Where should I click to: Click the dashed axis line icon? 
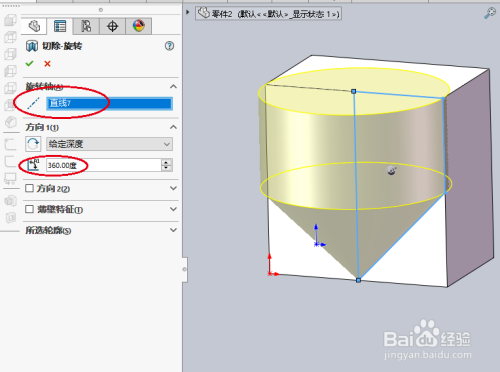click(x=33, y=103)
